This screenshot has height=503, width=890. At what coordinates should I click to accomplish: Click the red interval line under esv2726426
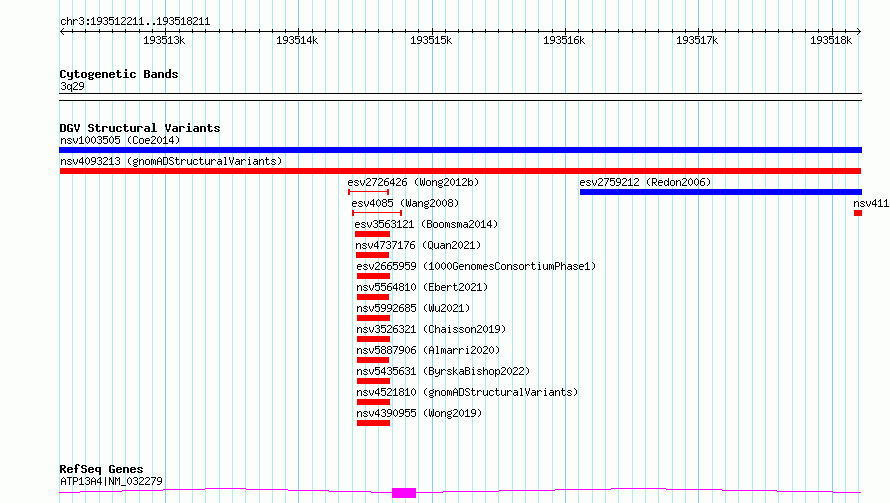tap(368, 192)
